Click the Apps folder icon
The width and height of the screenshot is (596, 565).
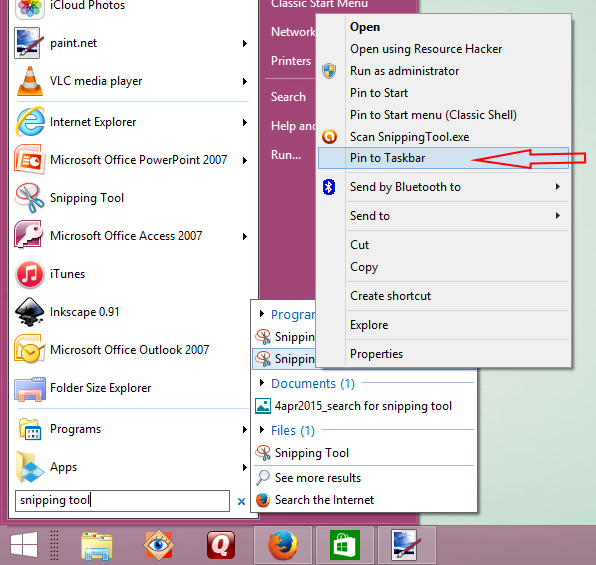coord(30,467)
